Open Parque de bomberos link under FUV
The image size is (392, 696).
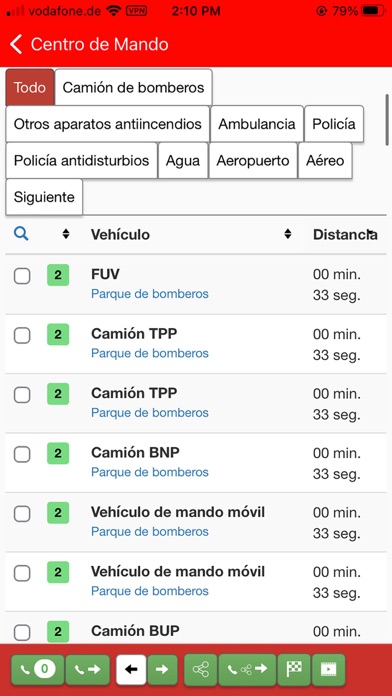[150, 294]
